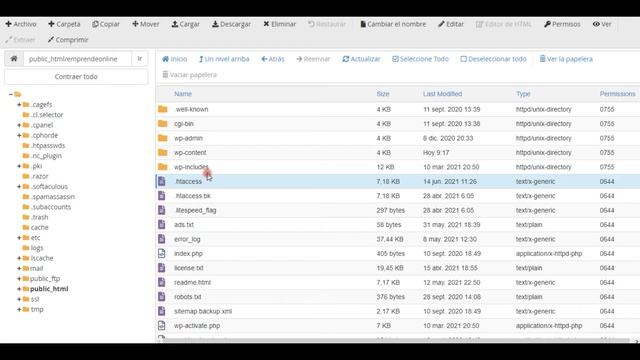
Task: Open Permisos for selected file
Action: [x=562, y=24]
